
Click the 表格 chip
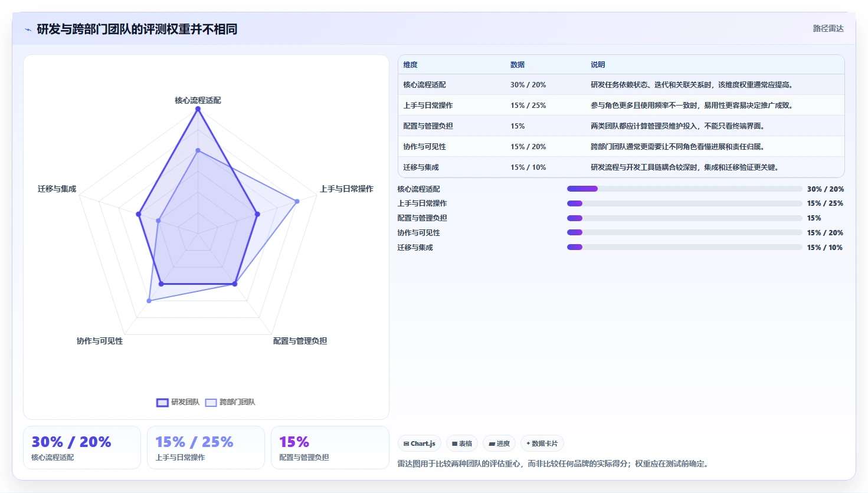(x=462, y=443)
